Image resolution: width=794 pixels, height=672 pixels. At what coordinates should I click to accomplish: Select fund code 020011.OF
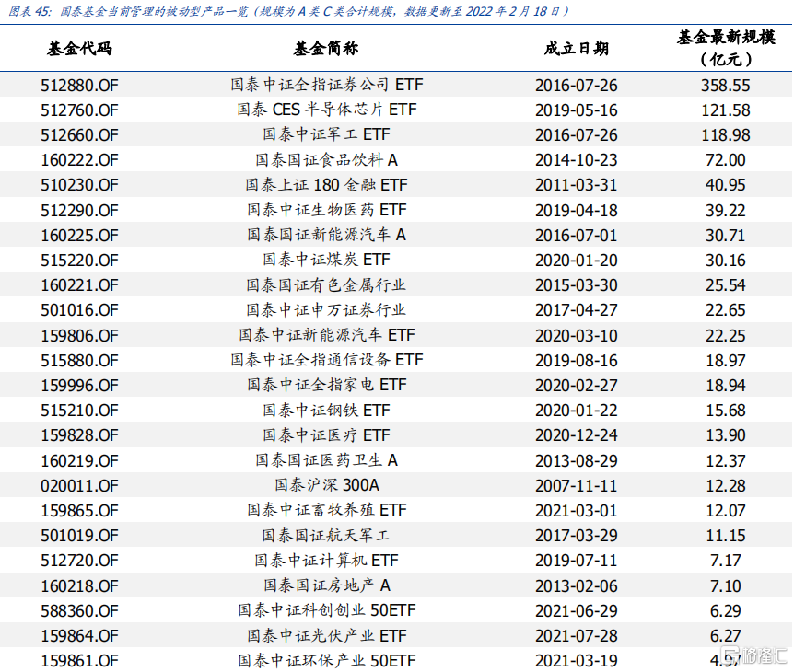pos(79,486)
